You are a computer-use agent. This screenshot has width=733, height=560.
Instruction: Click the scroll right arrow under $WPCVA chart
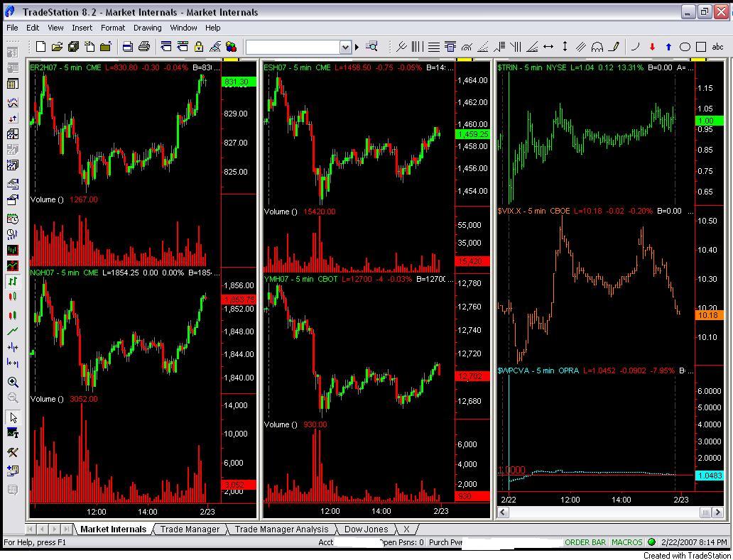pyautogui.click(x=717, y=512)
